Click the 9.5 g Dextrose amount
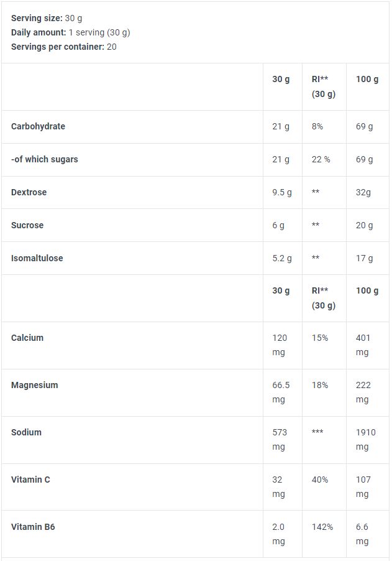This screenshot has width=392, height=561. tap(281, 192)
